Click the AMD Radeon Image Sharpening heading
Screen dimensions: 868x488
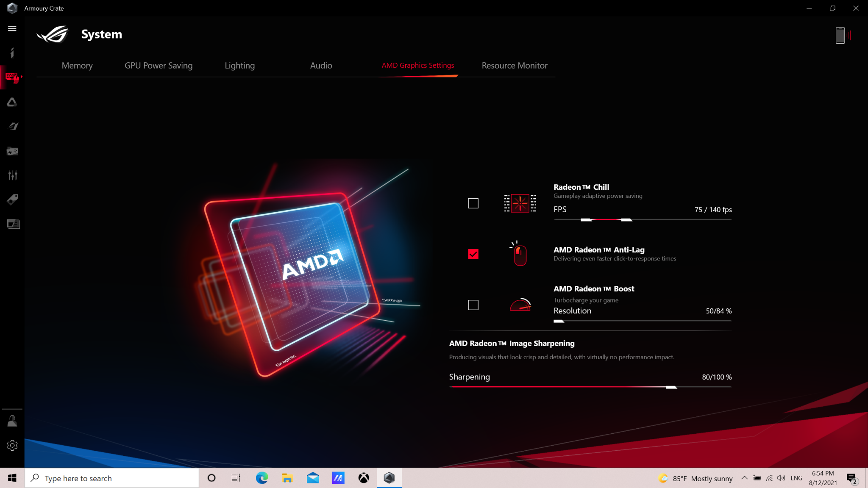click(512, 343)
